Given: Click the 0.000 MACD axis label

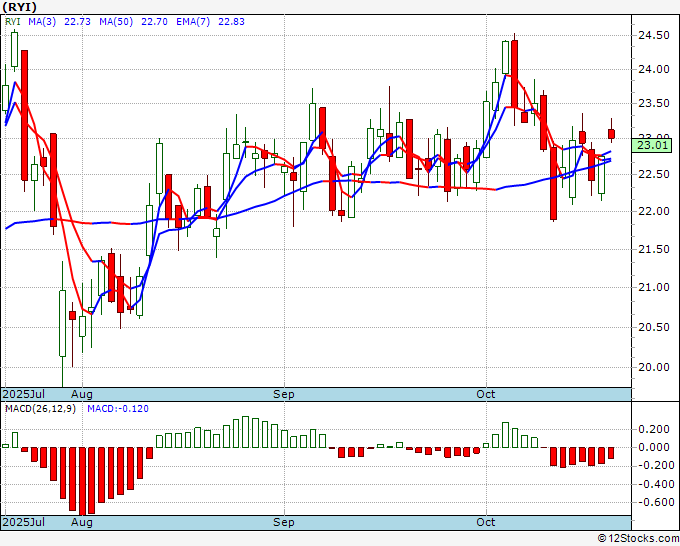Looking at the screenshot, I should (654, 448).
